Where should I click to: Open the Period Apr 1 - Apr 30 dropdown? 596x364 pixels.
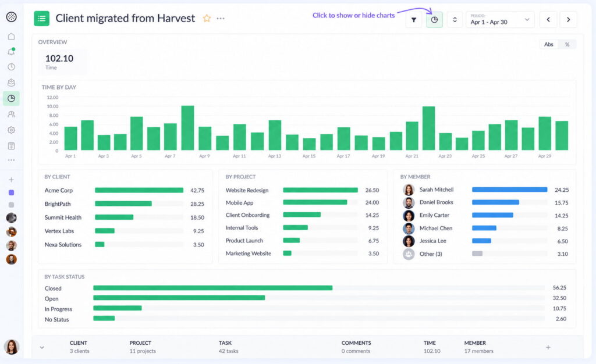500,20
